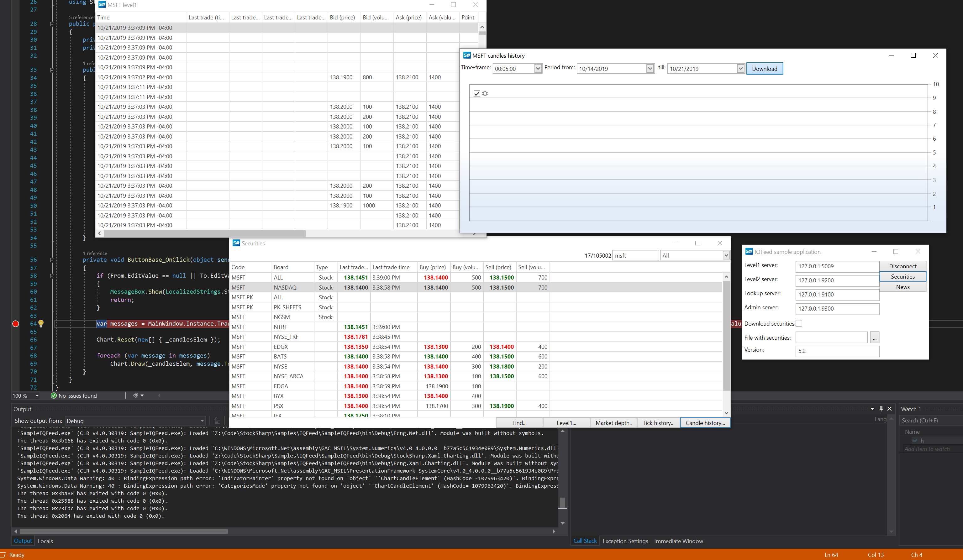Click the Admin server address field
Screen dimensions: 963x560
coord(837,308)
